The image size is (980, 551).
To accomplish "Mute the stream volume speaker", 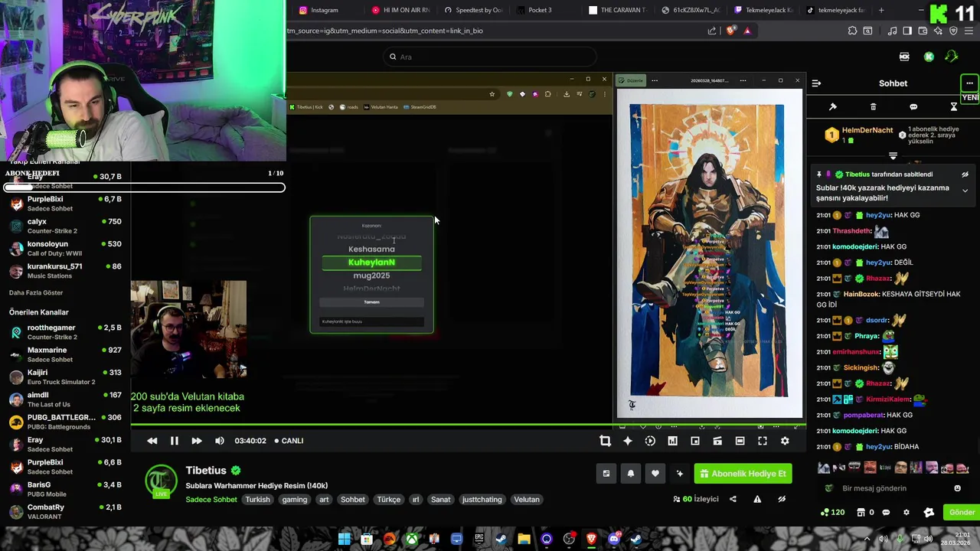I will click(x=220, y=441).
